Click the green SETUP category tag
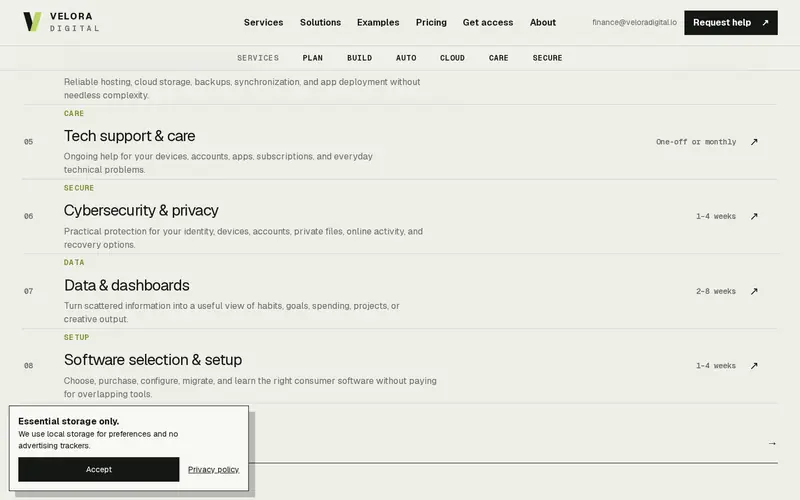The image size is (800, 500). click(x=77, y=337)
